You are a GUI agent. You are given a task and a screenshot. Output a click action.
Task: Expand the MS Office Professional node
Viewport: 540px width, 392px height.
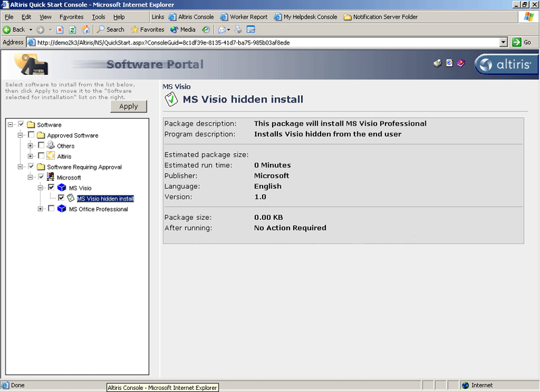[41, 209]
